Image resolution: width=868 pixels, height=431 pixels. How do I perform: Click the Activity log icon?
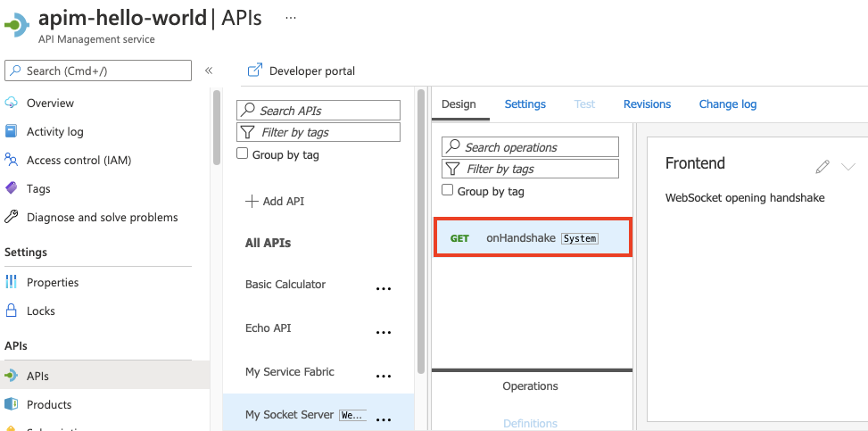(11, 131)
